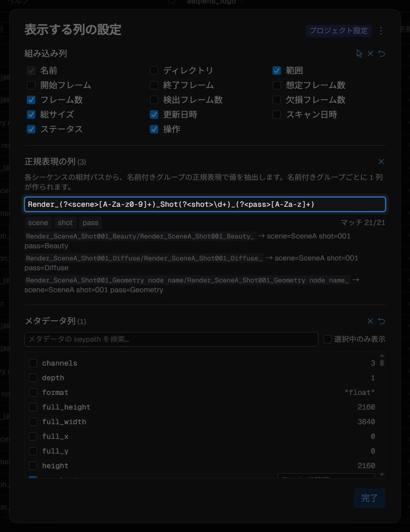Clear metadata columns with the X icon
Viewport: 410px width, 532px height.
point(370,321)
